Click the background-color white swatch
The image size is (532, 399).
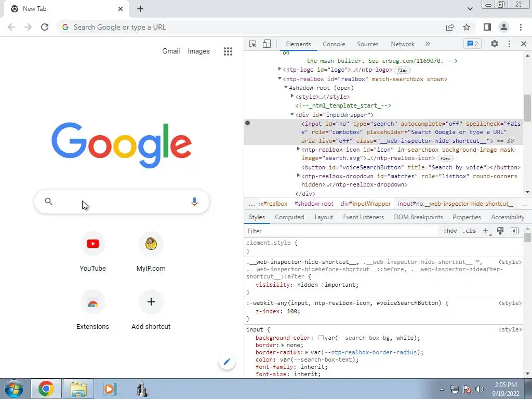(321, 338)
